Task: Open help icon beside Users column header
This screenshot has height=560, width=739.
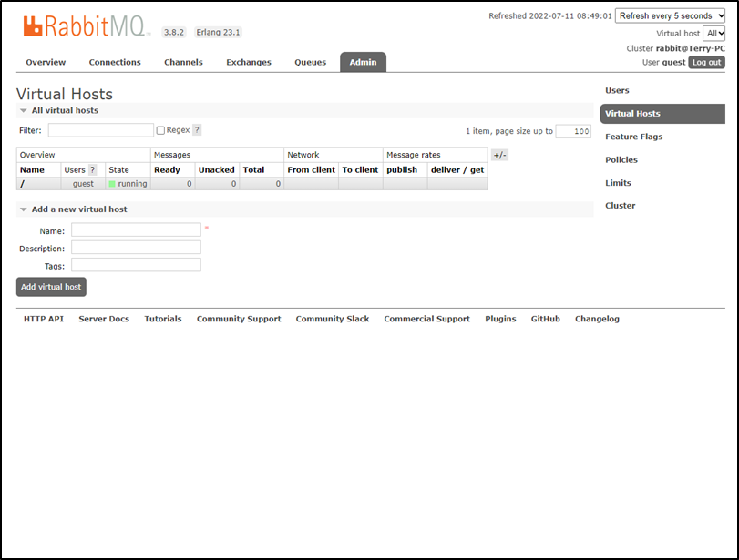Action: tap(93, 169)
